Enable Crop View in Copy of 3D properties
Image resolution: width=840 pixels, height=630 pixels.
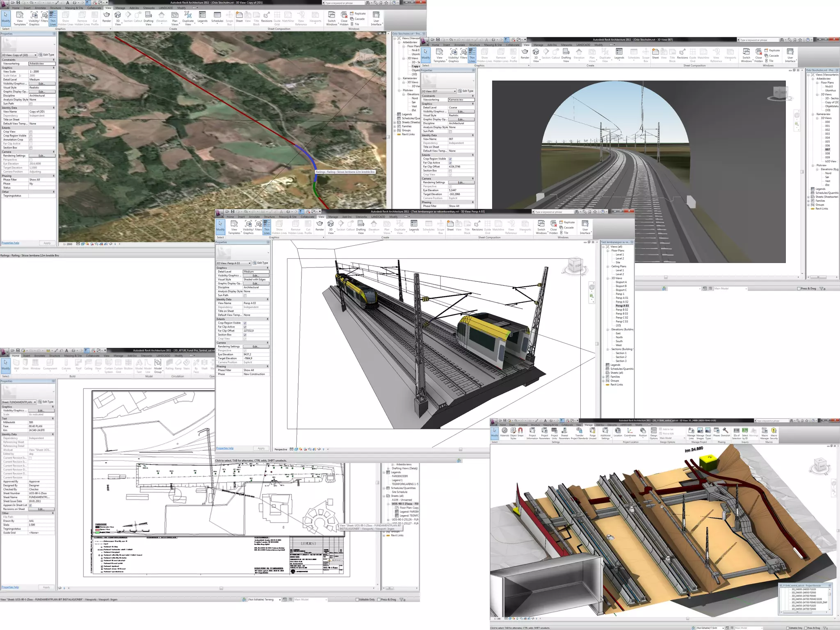pyautogui.click(x=31, y=132)
